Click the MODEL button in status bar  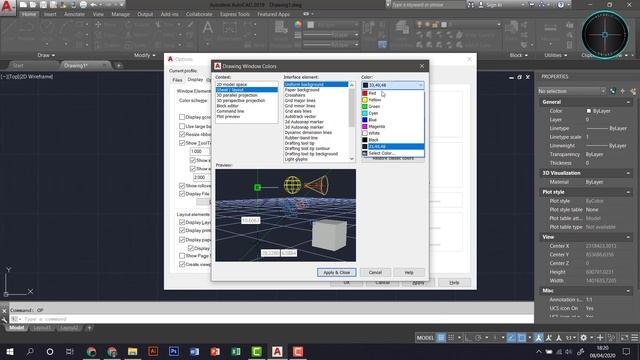coord(425,338)
